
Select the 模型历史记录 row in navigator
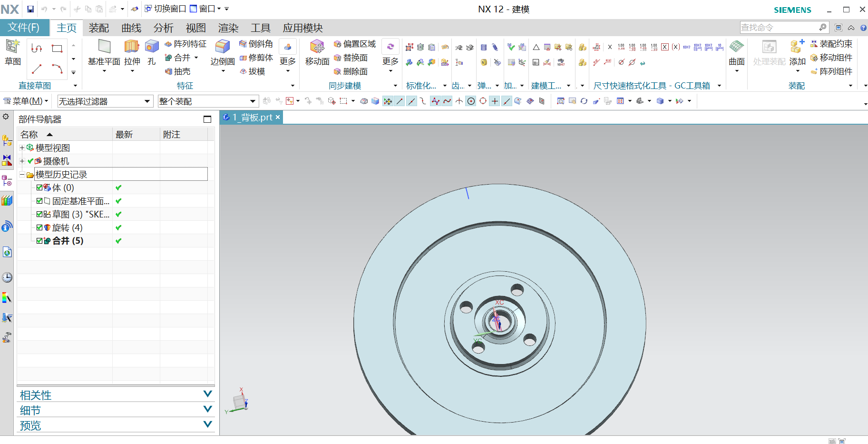coord(121,174)
